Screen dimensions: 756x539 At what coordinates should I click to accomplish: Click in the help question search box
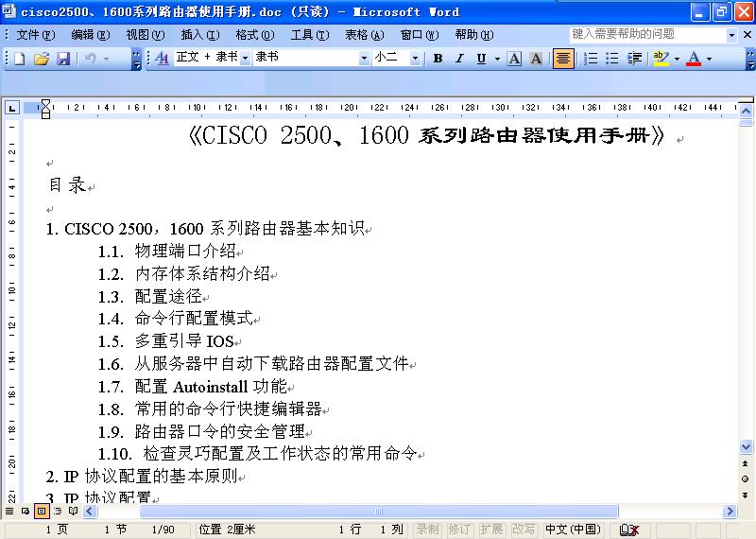click(647, 34)
